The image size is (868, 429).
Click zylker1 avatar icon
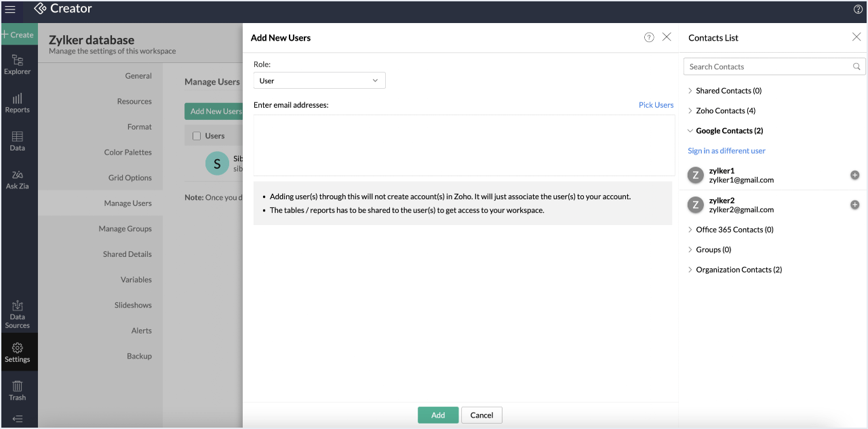point(695,175)
